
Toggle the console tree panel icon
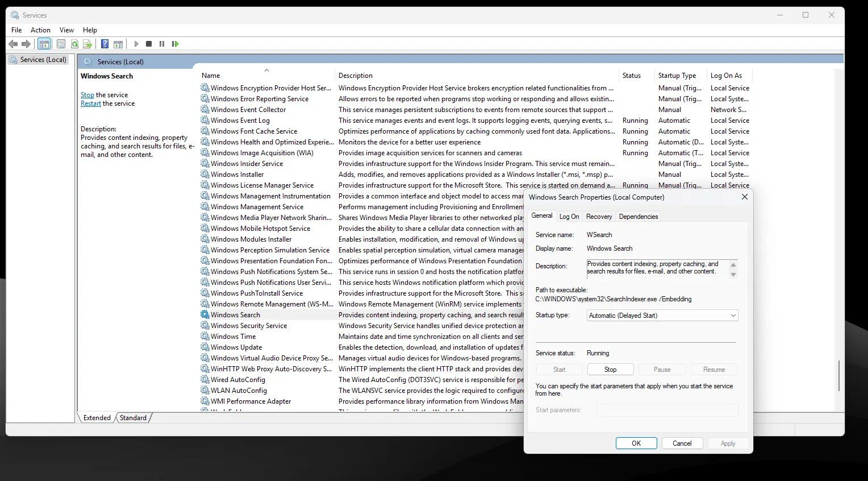[x=44, y=44]
